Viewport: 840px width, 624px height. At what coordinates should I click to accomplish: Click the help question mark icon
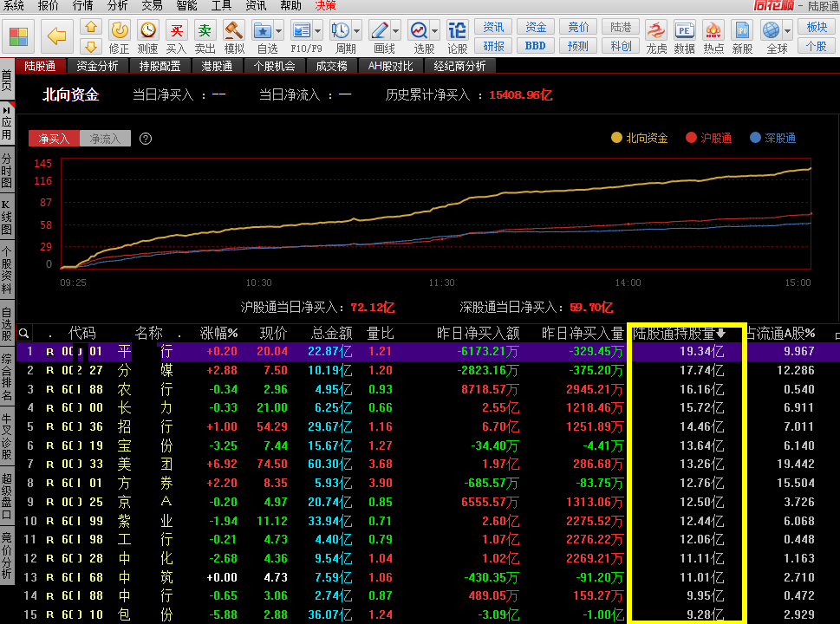point(145,139)
